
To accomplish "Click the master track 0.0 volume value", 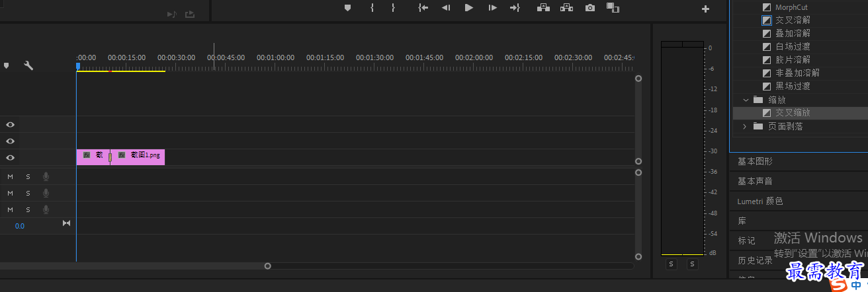I will pos(20,226).
